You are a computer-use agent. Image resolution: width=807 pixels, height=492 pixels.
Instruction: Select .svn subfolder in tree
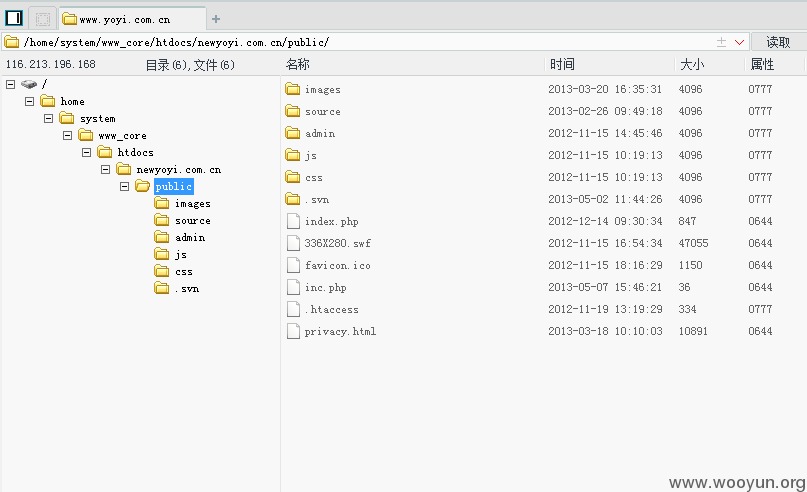pyautogui.click(x=187, y=289)
